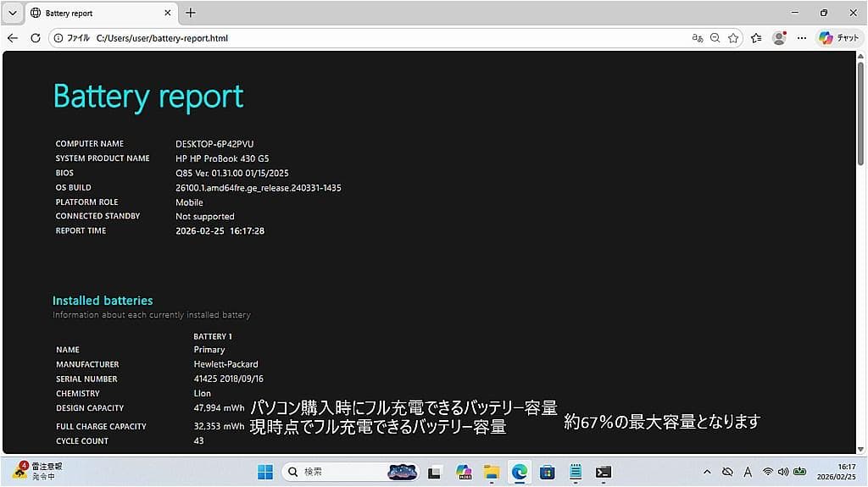Select the DESKTOP-6P42PVU computer name value

pyautogui.click(x=214, y=144)
